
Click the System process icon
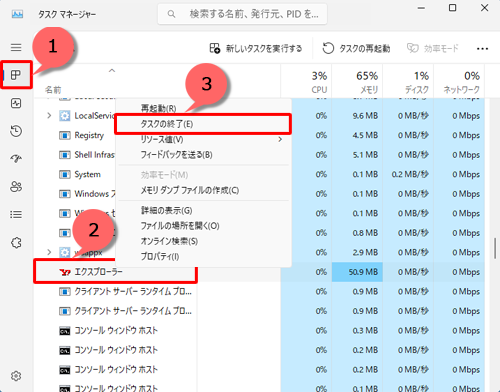65,174
